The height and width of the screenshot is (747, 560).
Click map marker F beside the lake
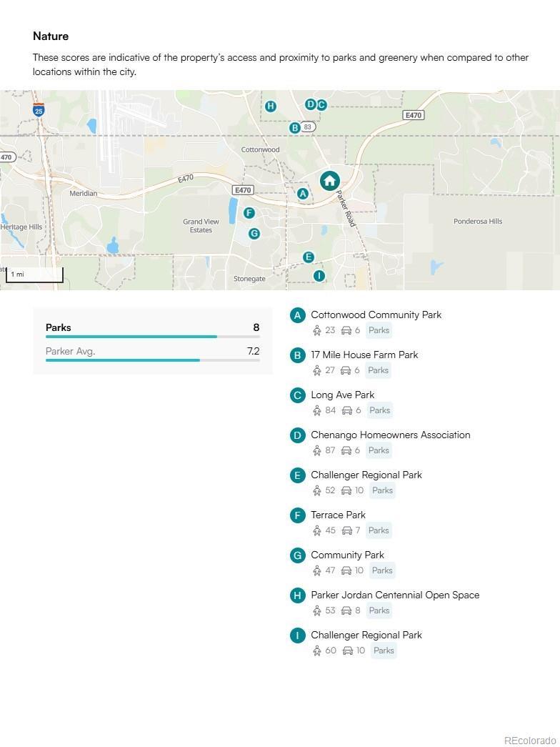[x=249, y=213]
